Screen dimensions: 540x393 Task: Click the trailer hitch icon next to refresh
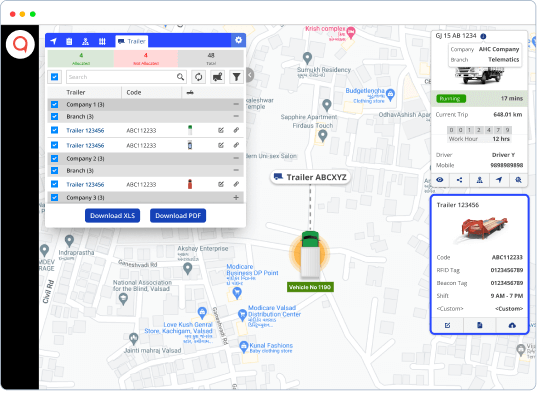click(x=218, y=77)
